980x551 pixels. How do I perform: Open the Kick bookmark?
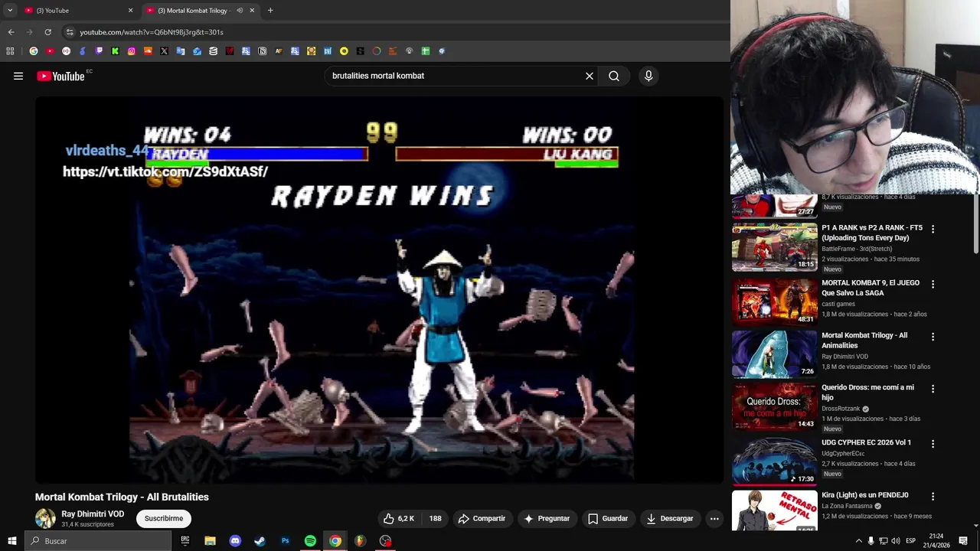[115, 51]
